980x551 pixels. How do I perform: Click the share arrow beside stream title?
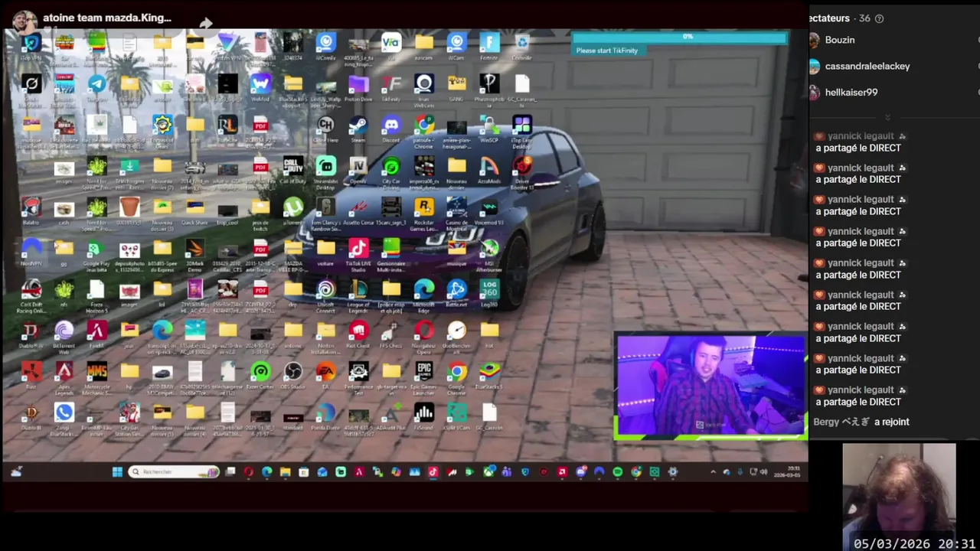(205, 24)
